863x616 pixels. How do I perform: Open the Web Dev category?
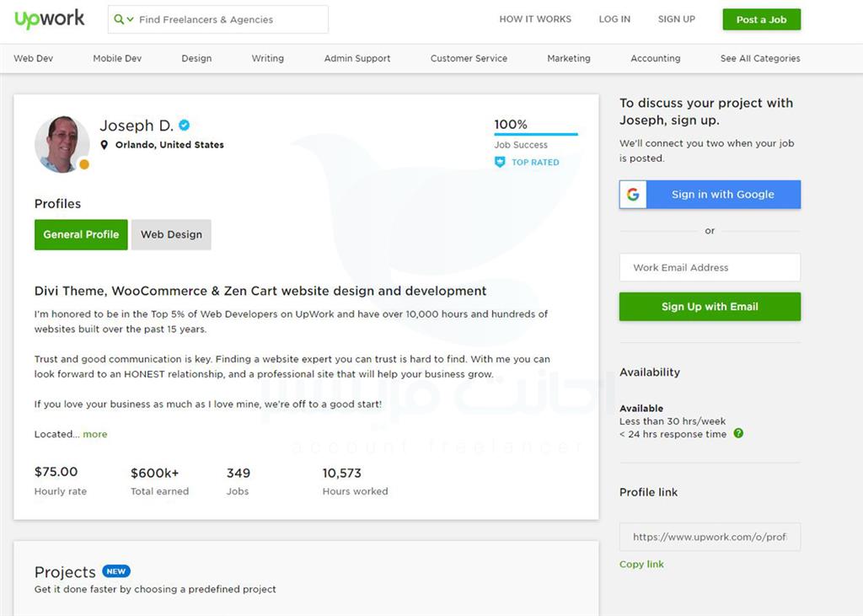point(33,58)
